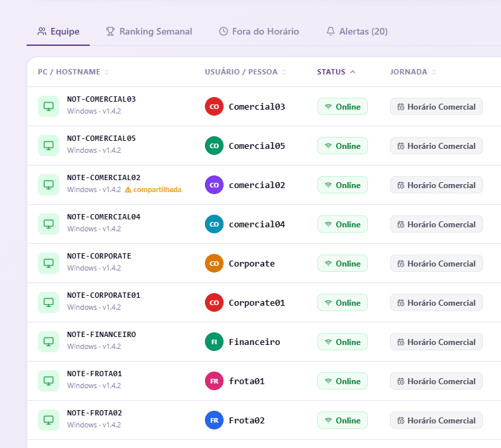Sort by Usuário / Pessoa column
Screen dimensions: 501x448
click(245, 72)
